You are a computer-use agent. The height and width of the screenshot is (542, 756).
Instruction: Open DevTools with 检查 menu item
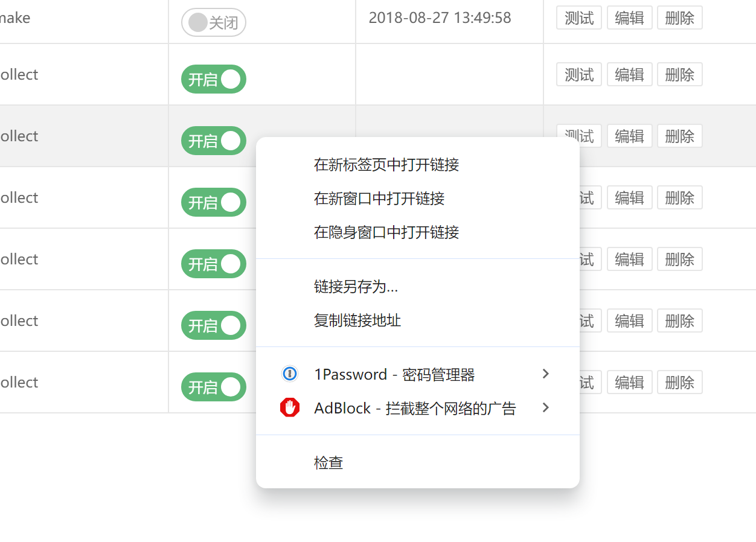point(328,463)
